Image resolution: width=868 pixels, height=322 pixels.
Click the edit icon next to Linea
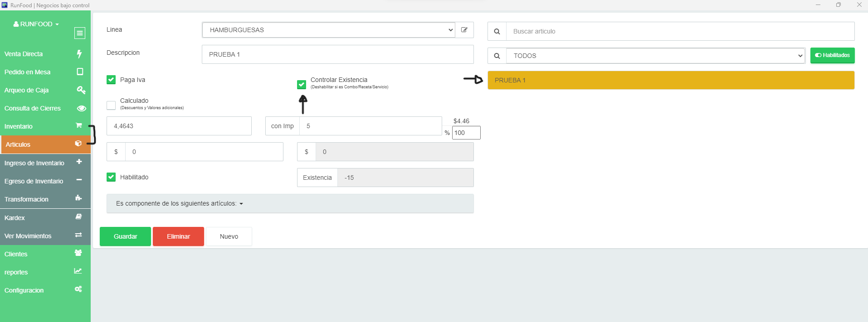pyautogui.click(x=464, y=30)
